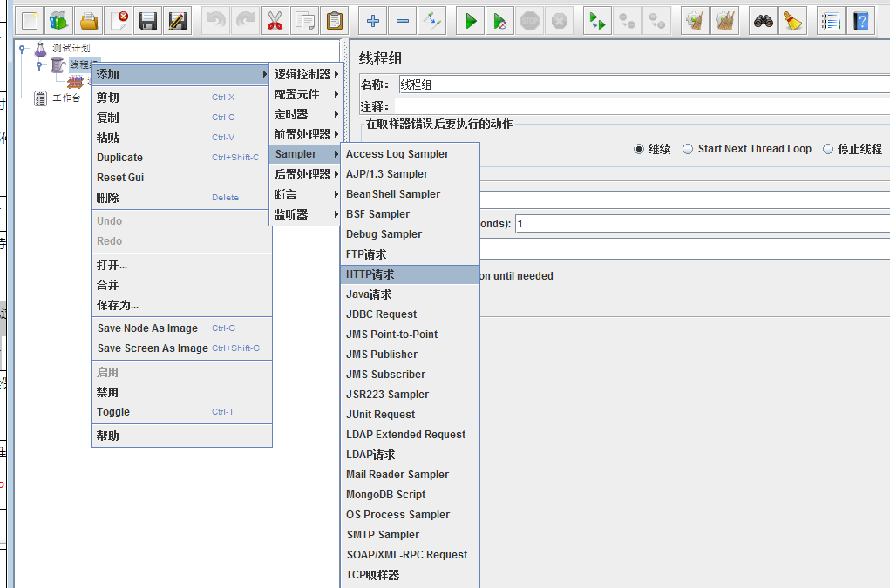
Task: Click Duplicate in the context menu
Action: [x=120, y=158]
